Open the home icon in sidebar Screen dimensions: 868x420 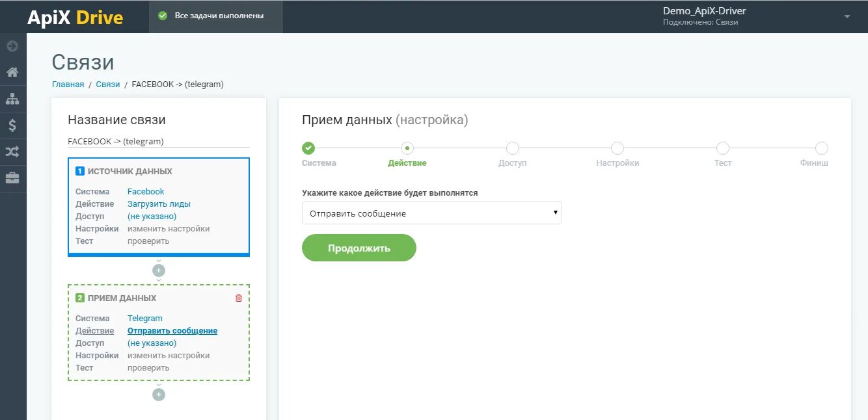coord(12,72)
